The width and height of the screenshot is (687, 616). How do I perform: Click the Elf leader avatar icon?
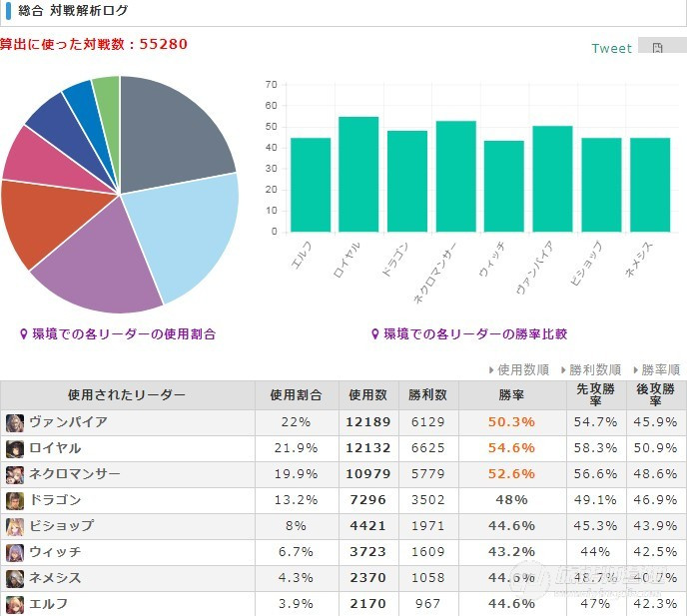click(14, 604)
